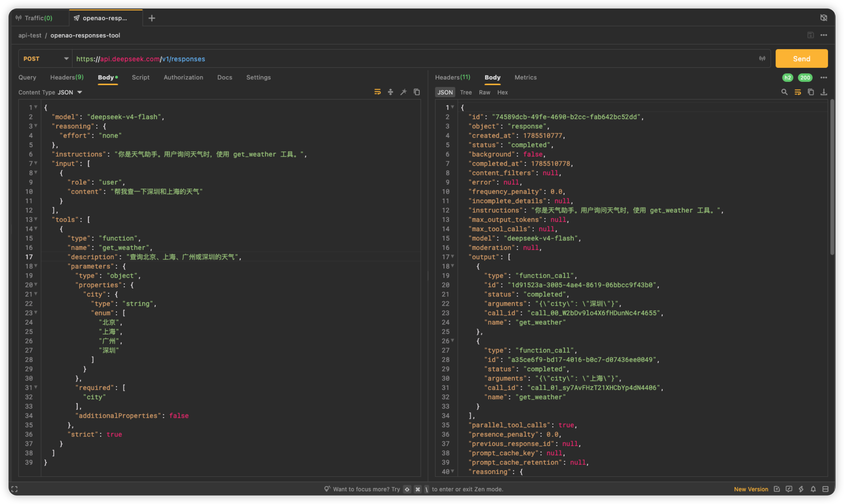Collapse request body line 3 reasoning object
The width and height of the screenshot is (844, 504).
click(x=36, y=126)
